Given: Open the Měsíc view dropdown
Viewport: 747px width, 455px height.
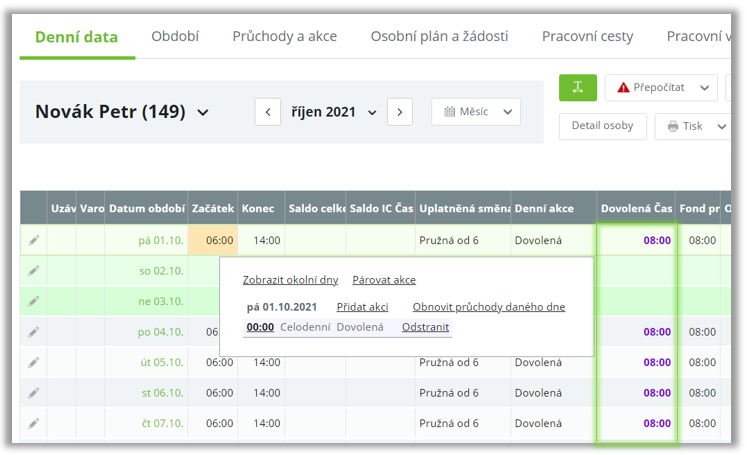Looking at the screenshot, I should [476, 112].
